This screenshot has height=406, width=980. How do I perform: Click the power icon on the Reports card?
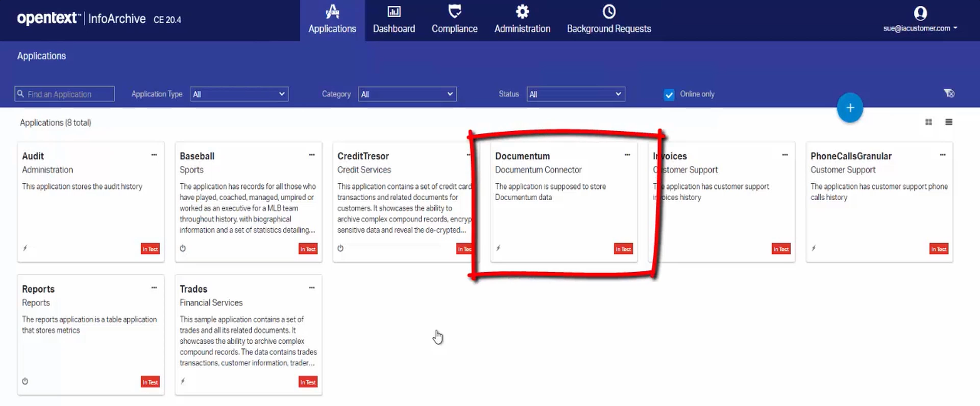[x=25, y=381]
